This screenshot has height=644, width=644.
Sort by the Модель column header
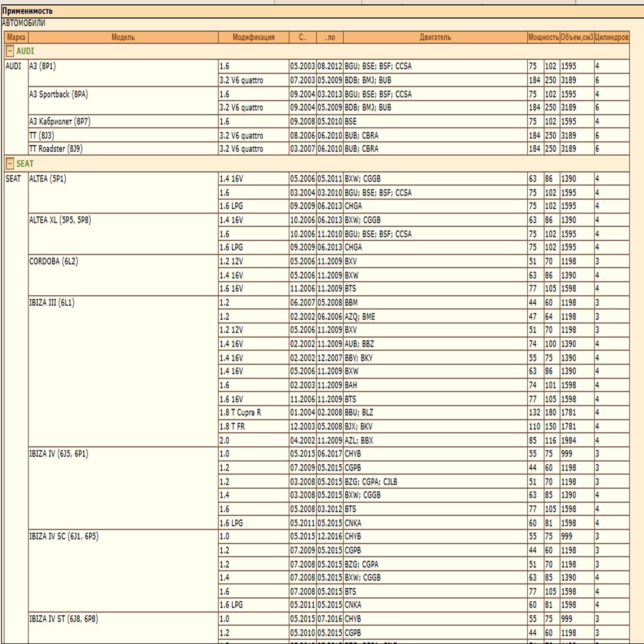click(123, 37)
